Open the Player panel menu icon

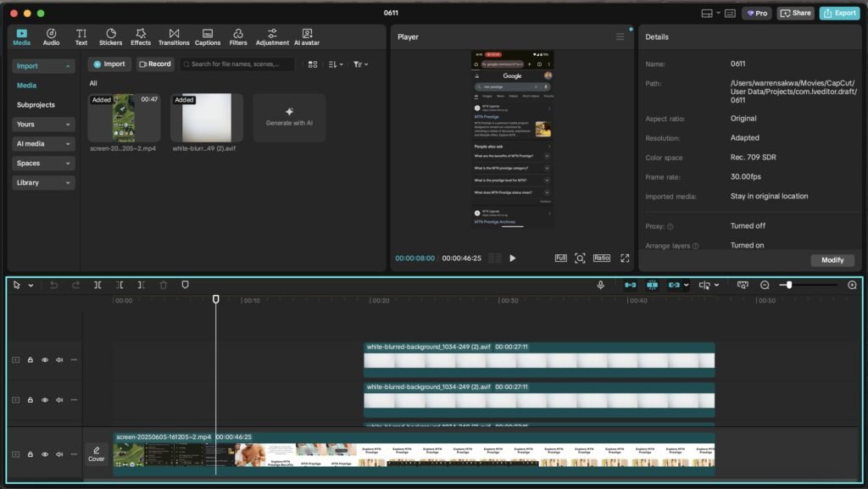[620, 36]
